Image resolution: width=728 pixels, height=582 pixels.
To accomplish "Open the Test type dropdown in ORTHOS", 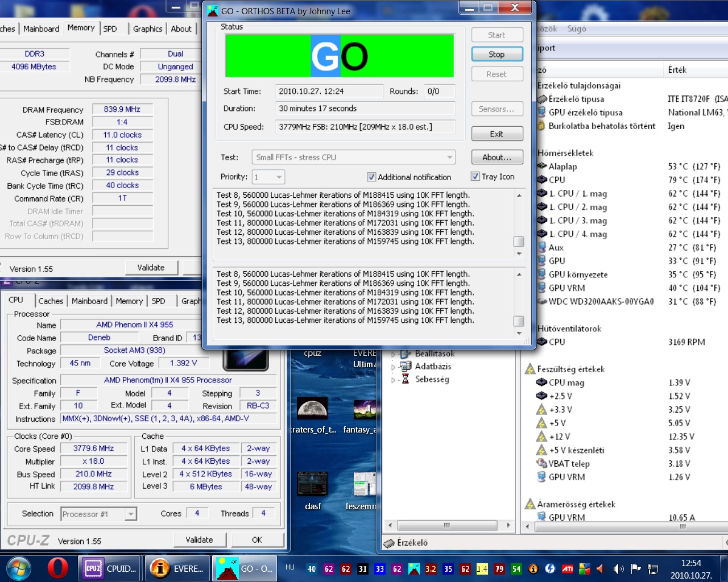I will [x=354, y=157].
